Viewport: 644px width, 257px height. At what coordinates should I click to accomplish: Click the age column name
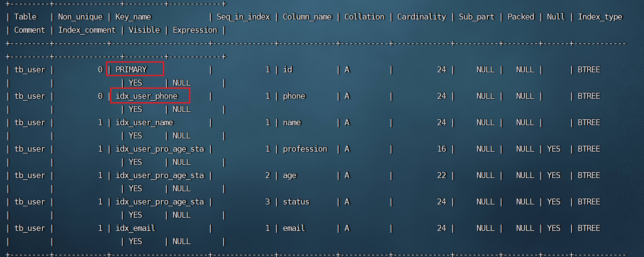pos(290,176)
